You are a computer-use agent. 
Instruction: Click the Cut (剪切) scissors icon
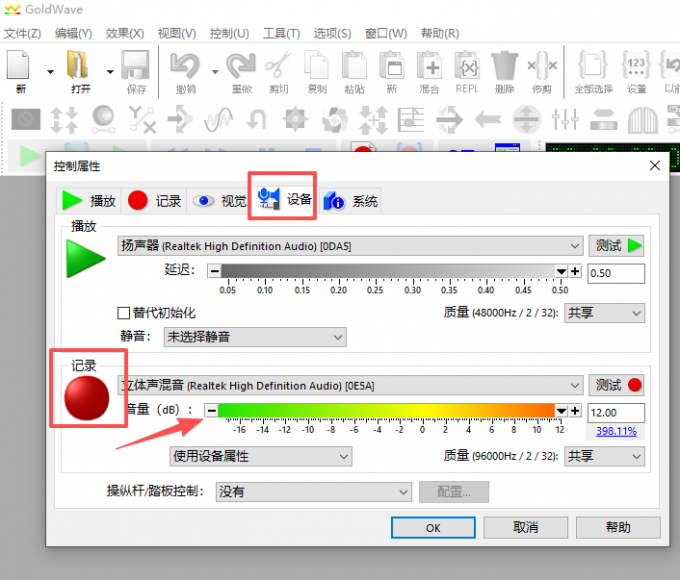pos(278,67)
